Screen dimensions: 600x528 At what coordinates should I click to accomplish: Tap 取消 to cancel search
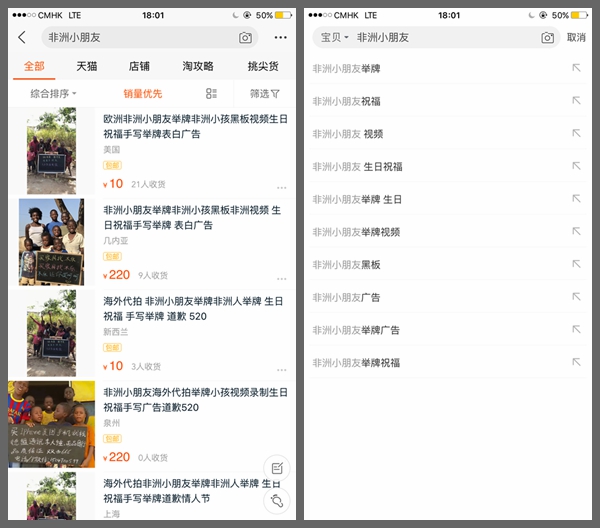pos(576,37)
